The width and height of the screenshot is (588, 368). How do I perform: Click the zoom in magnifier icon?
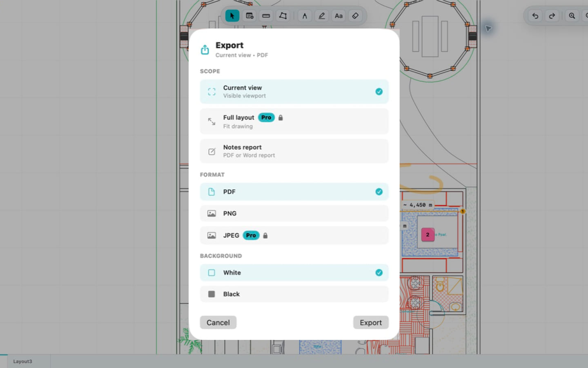click(x=572, y=16)
